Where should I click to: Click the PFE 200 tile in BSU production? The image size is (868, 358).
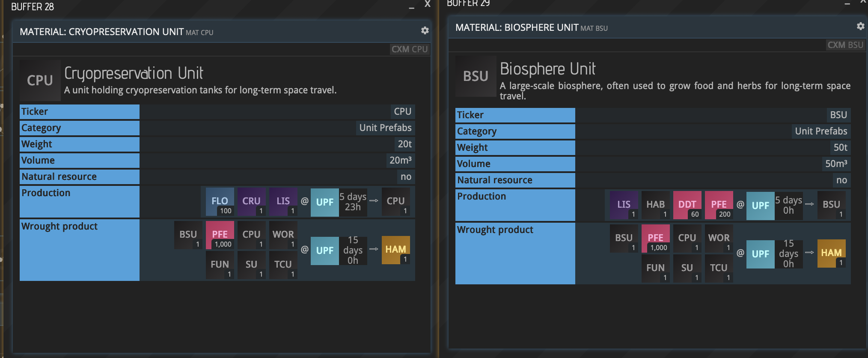[719, 205]
